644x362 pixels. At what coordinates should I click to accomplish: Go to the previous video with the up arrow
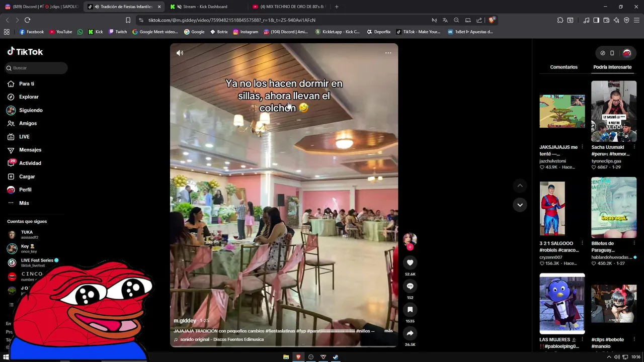tap(520, 186)
